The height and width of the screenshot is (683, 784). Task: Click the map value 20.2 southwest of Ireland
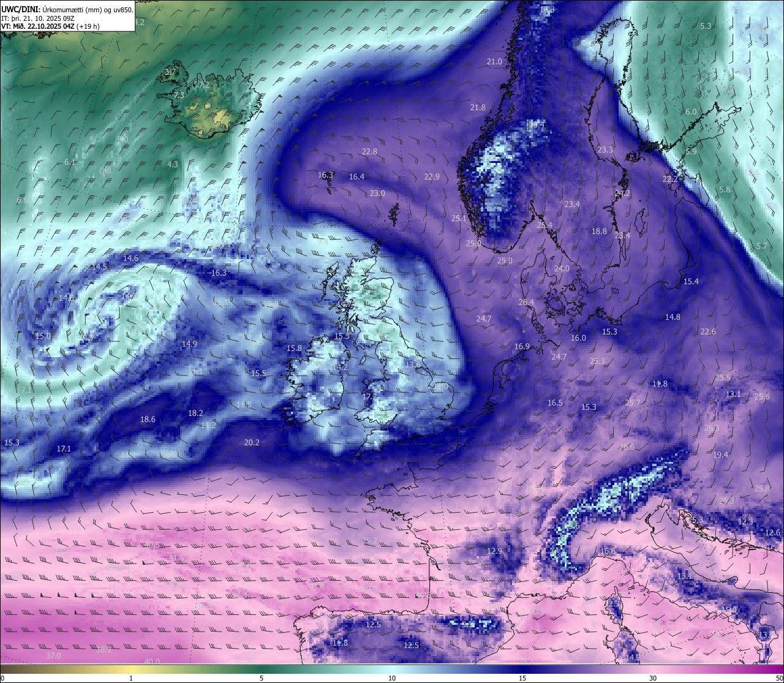pyautogui.click(x=252, y=442)
